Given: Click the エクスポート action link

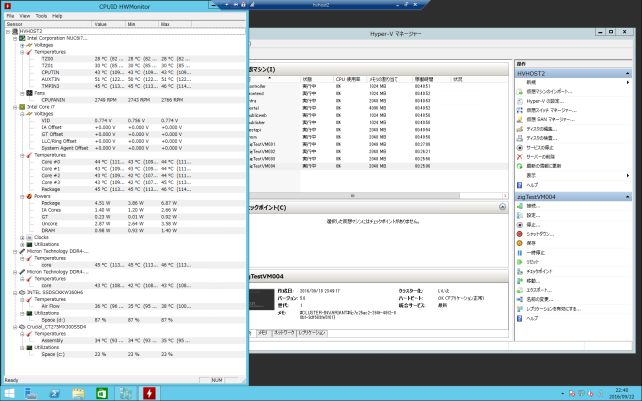Looking at the screenshot, I should click(x=540, y=289).
